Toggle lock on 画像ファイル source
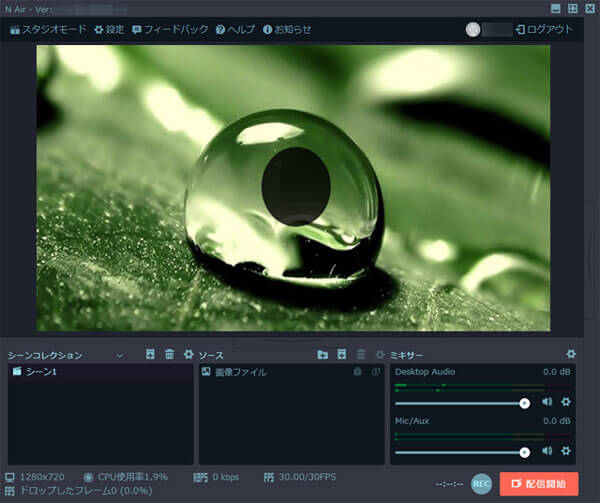 tap(358, 372)
